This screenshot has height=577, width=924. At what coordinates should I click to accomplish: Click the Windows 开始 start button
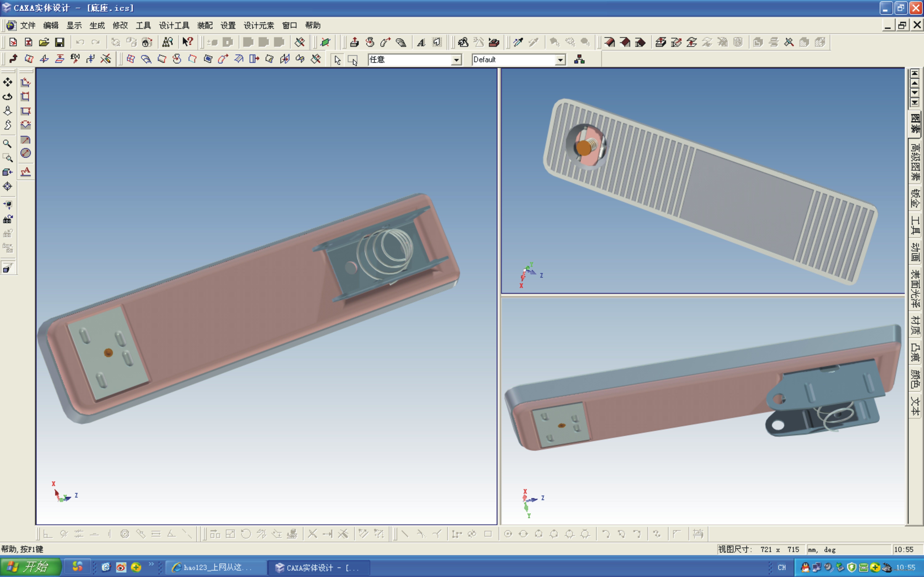[x=30, y=567]
